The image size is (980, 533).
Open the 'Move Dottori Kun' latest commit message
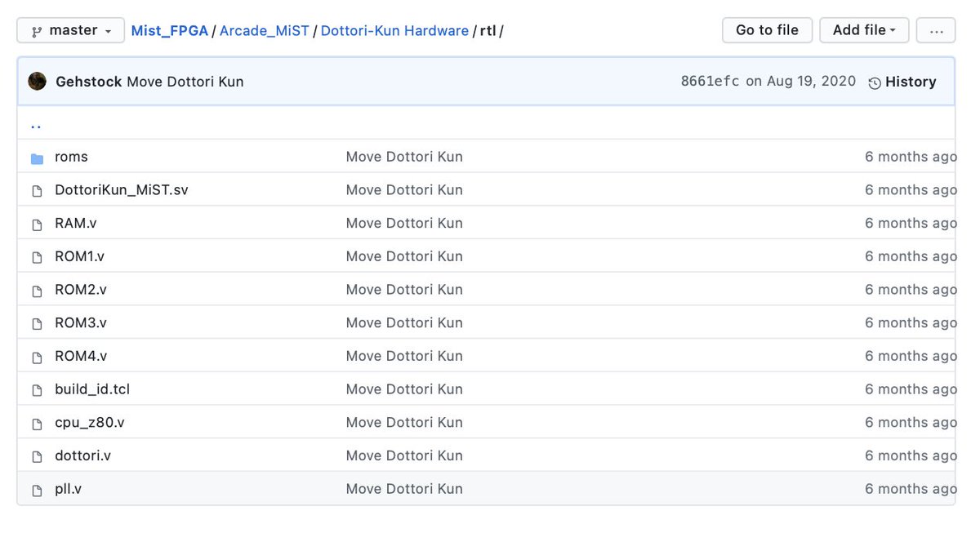(x=185, y=82)
